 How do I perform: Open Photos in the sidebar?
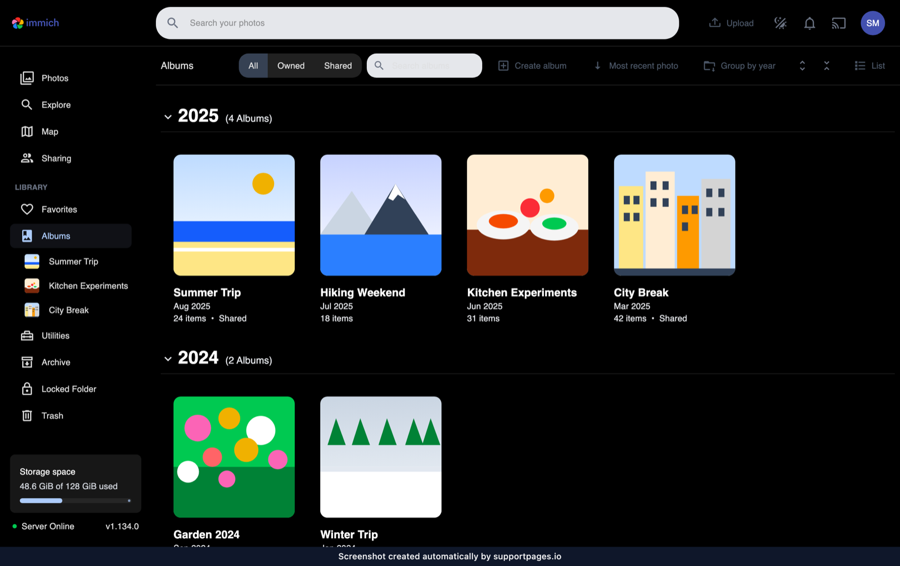tap(71, 78)
